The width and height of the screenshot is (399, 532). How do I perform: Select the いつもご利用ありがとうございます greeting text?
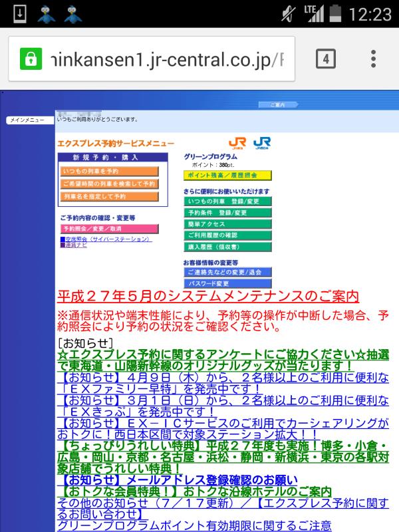(x=97, y=120)
